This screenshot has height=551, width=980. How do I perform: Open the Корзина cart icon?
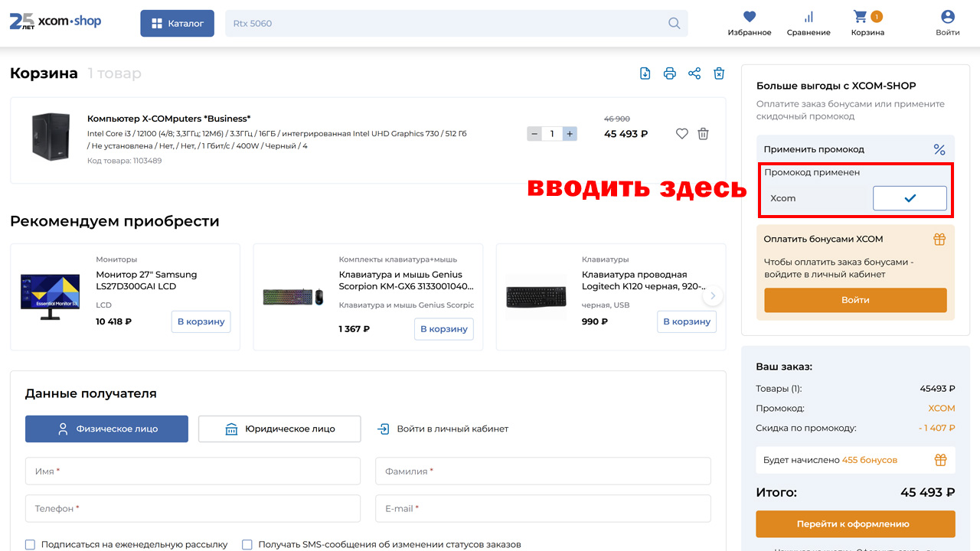coord(867,24)
